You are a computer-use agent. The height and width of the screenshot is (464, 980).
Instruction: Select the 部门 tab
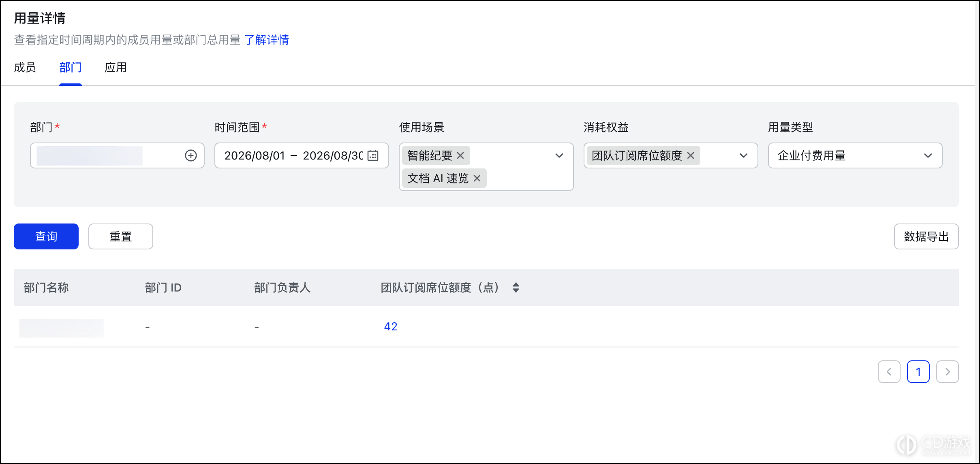tap(71, 67)
